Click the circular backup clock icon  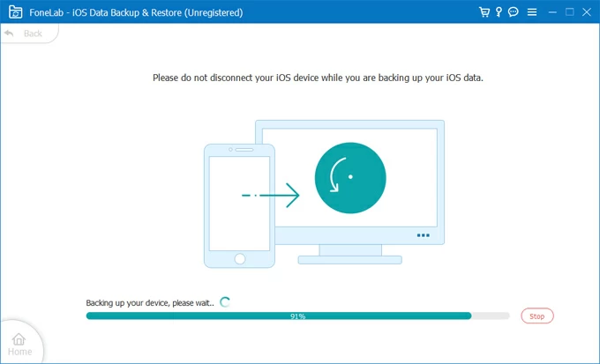tap(349, 176)
